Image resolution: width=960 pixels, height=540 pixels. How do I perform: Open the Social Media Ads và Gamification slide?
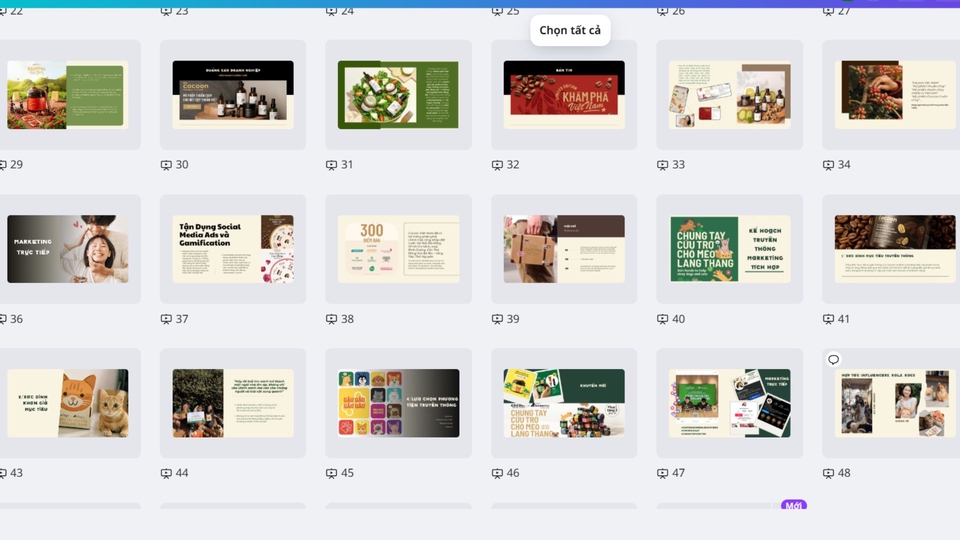pyautogui.click(x=233, y=249)
